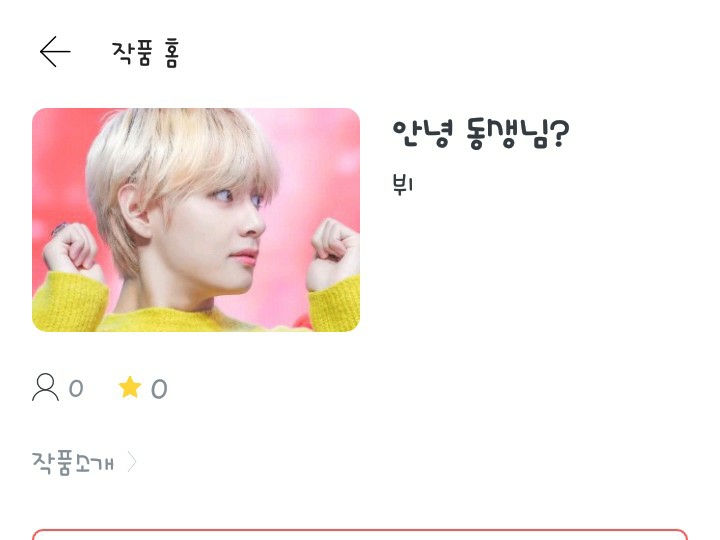Tap the 작품 word in the page header
Screen dimensions: 720x540
pyautogui.click(x=131, y=53)
